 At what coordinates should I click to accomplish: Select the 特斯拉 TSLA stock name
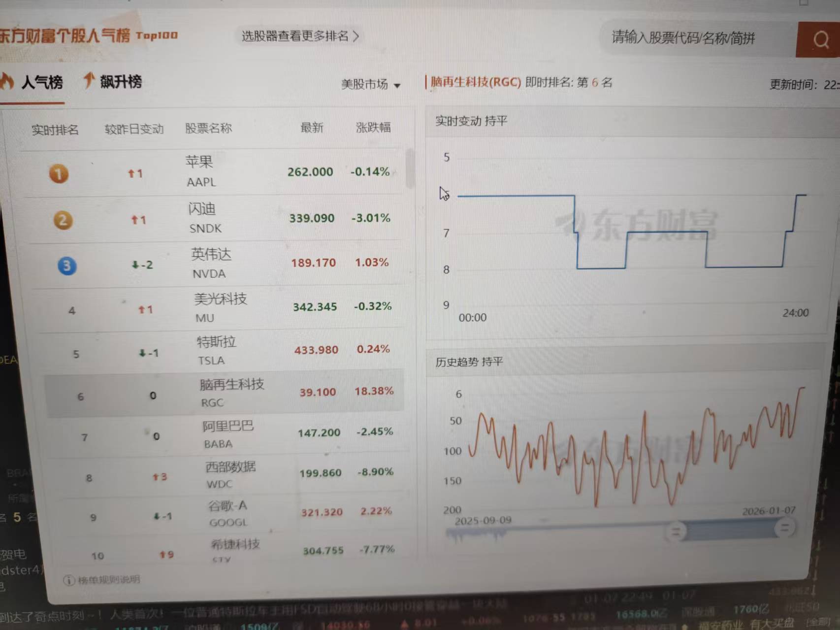coord(216,350)
